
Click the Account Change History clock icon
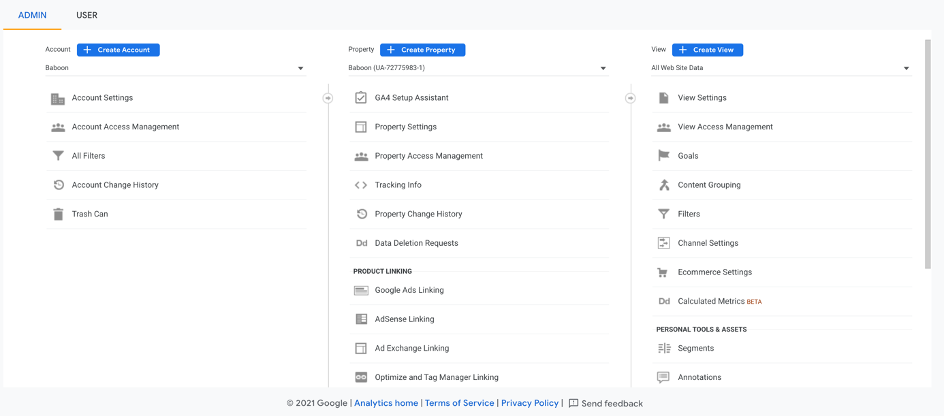tap(58, 185)
